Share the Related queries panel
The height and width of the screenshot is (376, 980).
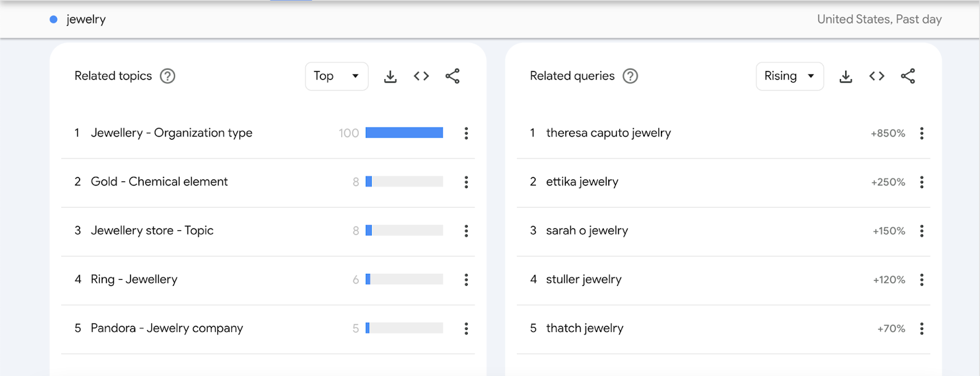tap(908, 76)
